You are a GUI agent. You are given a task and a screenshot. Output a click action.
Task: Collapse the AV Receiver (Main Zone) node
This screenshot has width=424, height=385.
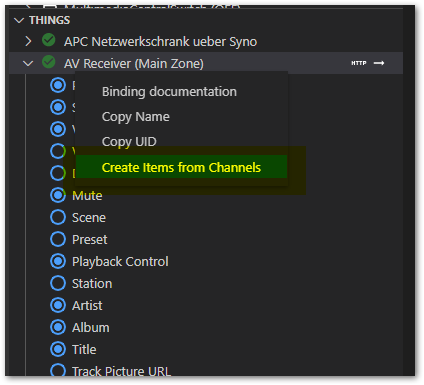point(28,63)
